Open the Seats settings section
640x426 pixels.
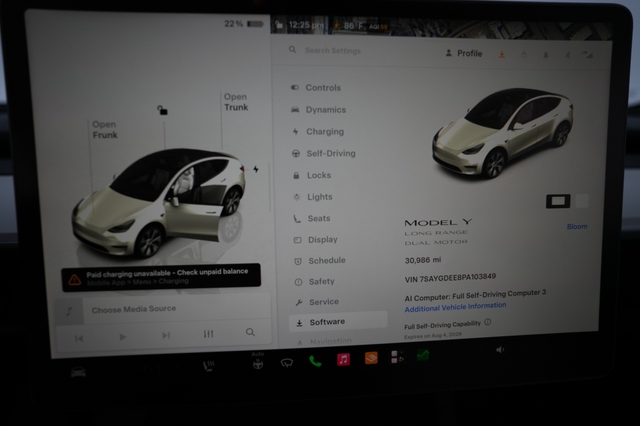click(x=312, y=219)
